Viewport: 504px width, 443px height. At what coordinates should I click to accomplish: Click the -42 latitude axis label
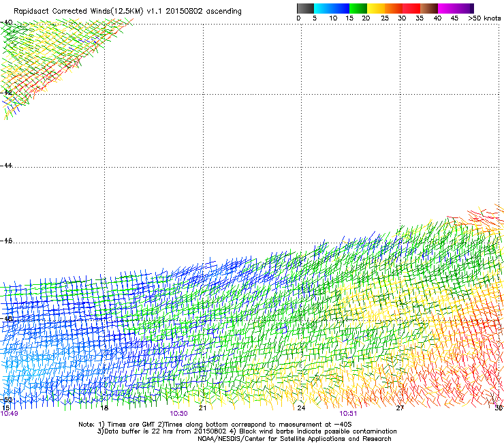pos(6,92)
